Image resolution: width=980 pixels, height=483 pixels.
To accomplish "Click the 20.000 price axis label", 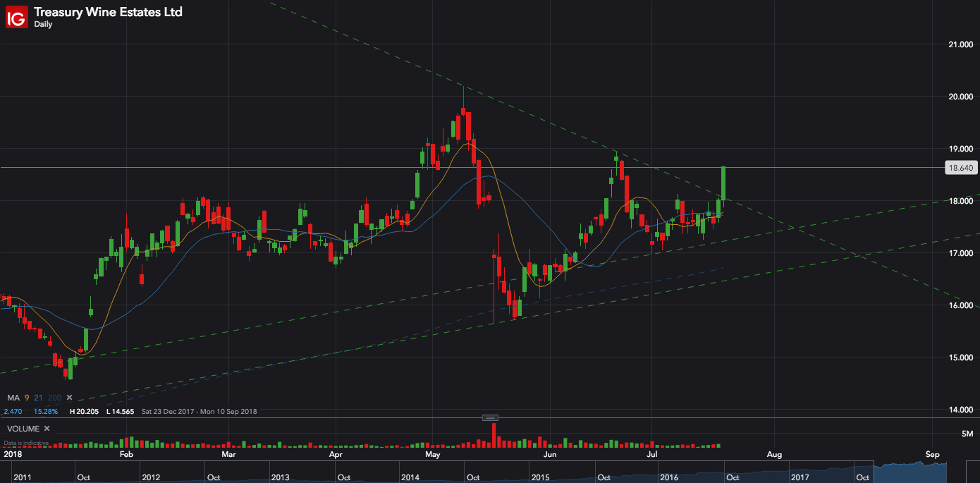I will coord(961,97).
